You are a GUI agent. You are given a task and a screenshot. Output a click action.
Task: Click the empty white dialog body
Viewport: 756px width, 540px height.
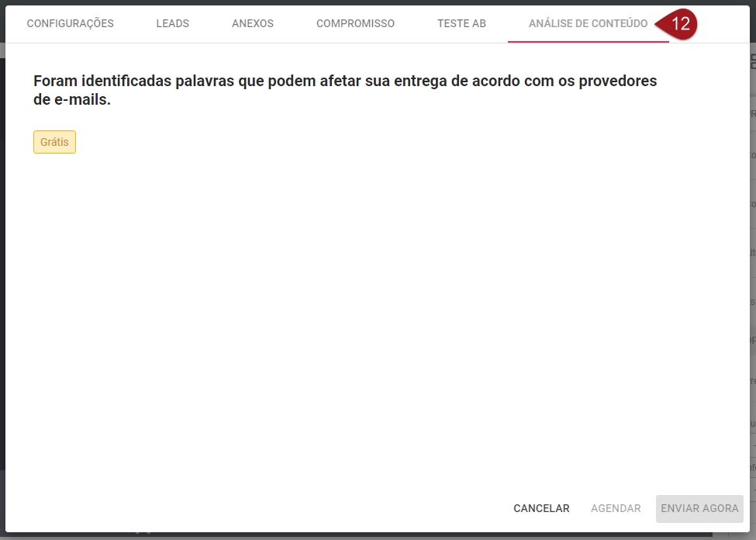[x=372, y=310]
